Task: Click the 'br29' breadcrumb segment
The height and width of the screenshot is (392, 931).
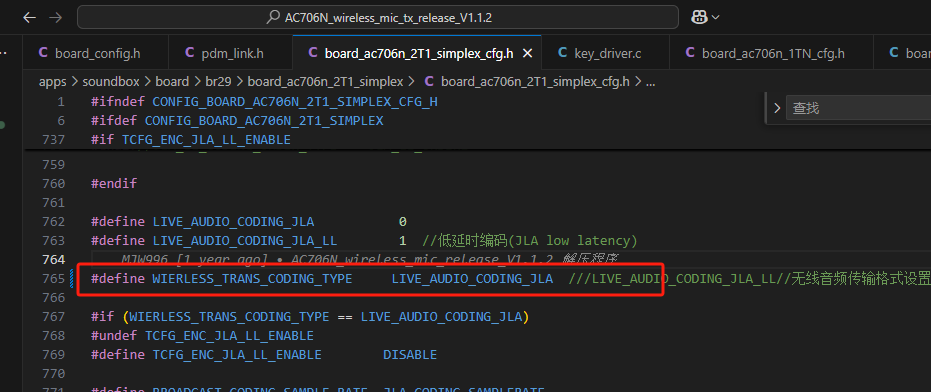Action: pos(218,82)
